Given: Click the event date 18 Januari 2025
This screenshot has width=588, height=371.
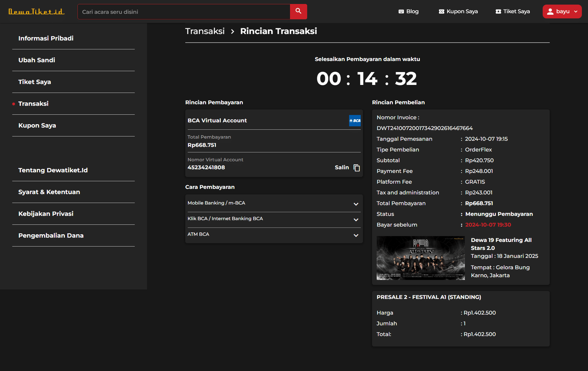Looking at the screenshot, I should (518, 256).
